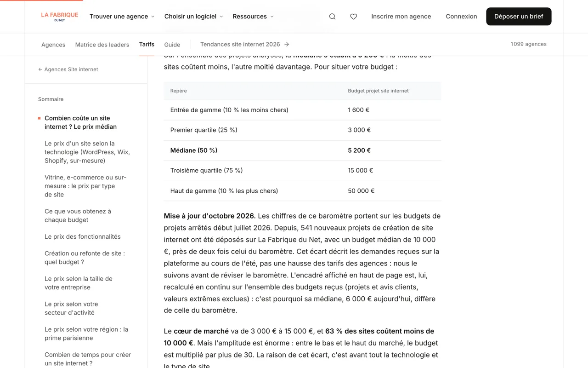Go to prix selon votre secteur d'activité

pos(71,308)
